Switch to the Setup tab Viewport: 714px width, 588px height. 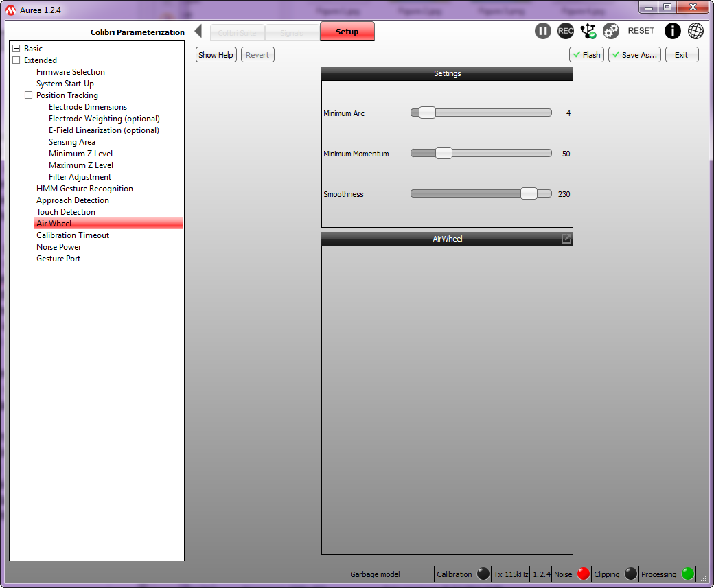point(347,32)
